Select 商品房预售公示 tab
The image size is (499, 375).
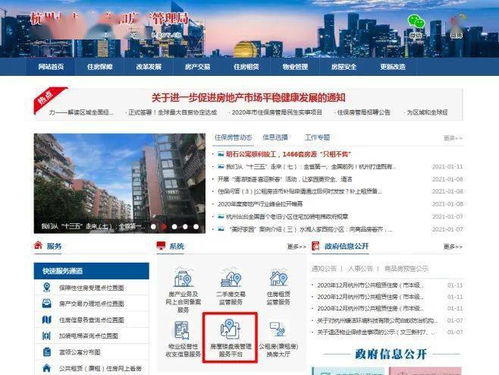click(x=406, y=268)
